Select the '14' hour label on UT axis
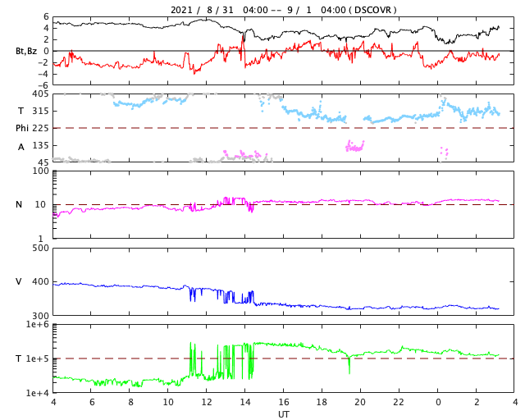 (x=245, y=402)
